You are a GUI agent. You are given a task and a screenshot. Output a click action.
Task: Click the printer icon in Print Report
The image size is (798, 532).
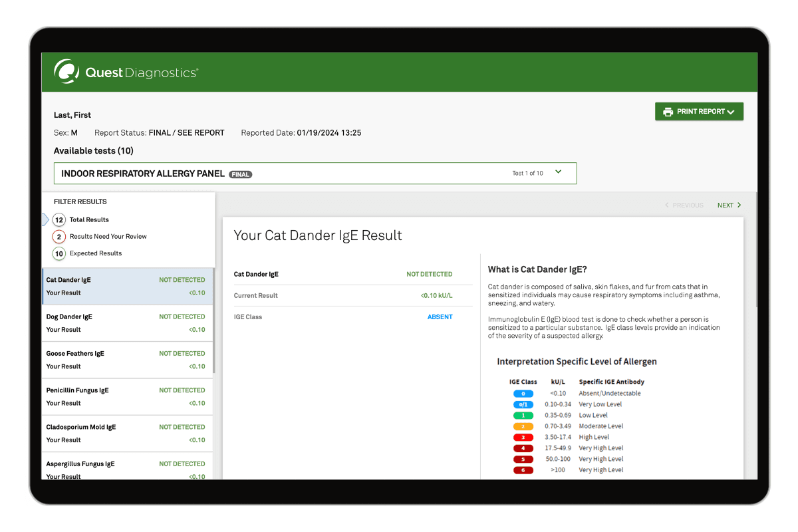[668, 112]
